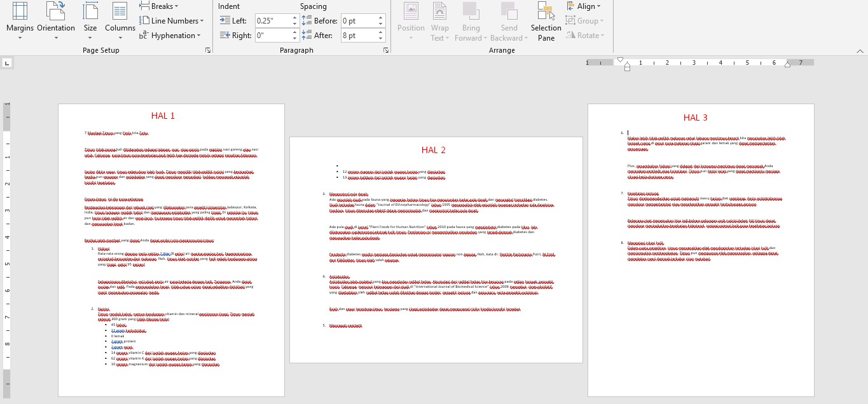Open the page Size options

click(x=90, y=20)
